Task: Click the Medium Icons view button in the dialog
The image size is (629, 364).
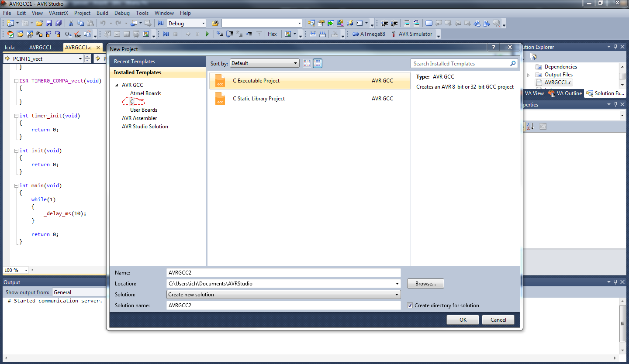Action: pos(318,63)
